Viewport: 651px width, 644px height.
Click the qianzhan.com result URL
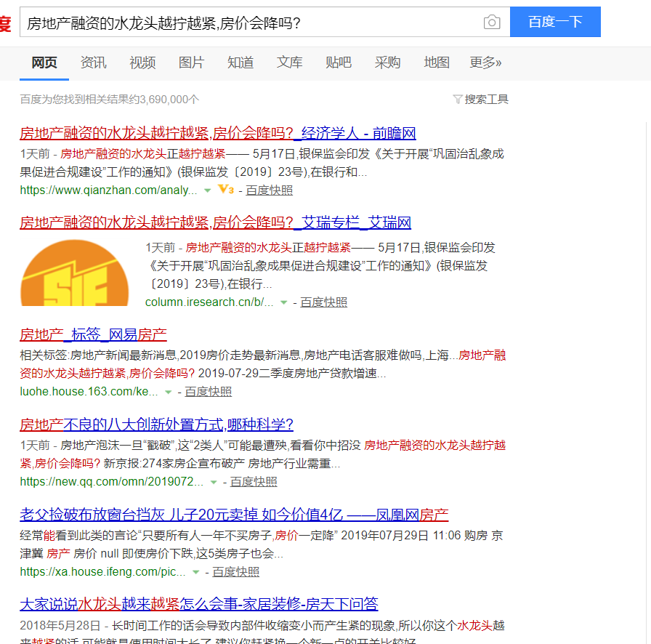(108, 190)
